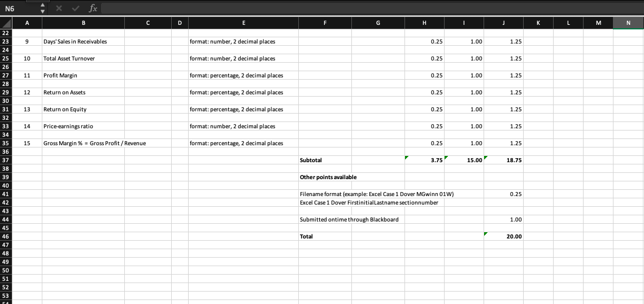
Task: Select column N header
Action: click(628, 24)
